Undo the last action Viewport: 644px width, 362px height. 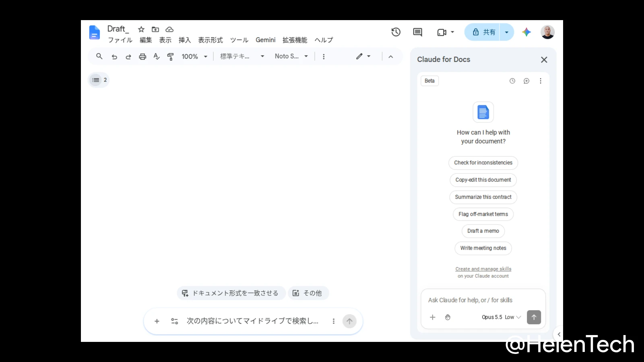click(x=114, y=57)
